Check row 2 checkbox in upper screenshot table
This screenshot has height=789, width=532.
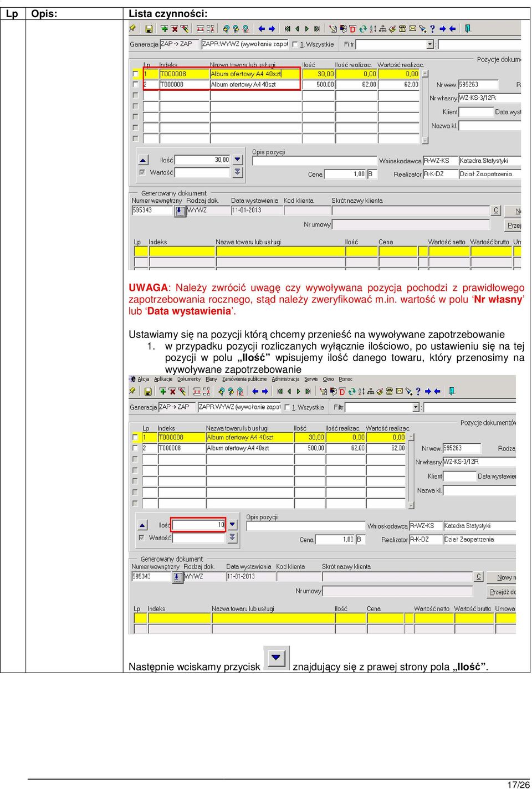[135, 85]
